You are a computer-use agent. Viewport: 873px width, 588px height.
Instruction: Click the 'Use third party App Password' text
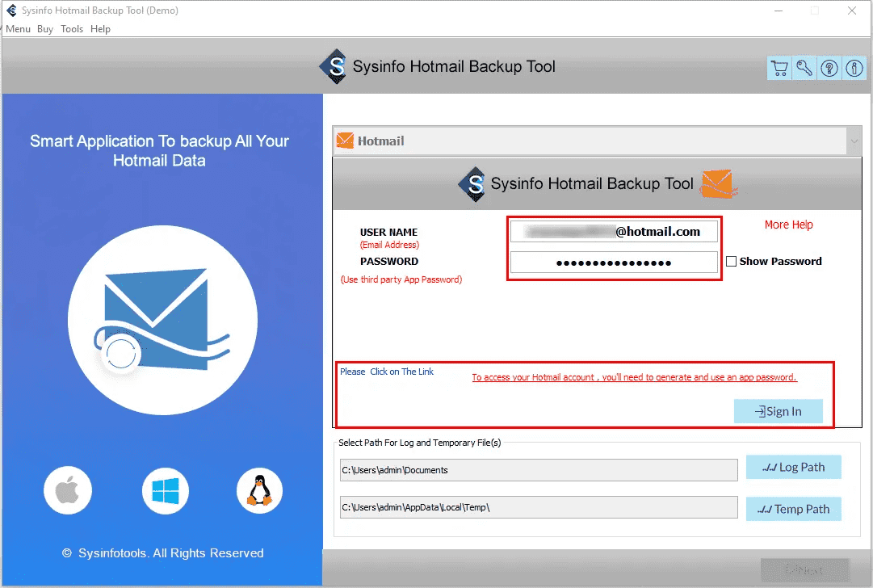[x=401, y=279]
